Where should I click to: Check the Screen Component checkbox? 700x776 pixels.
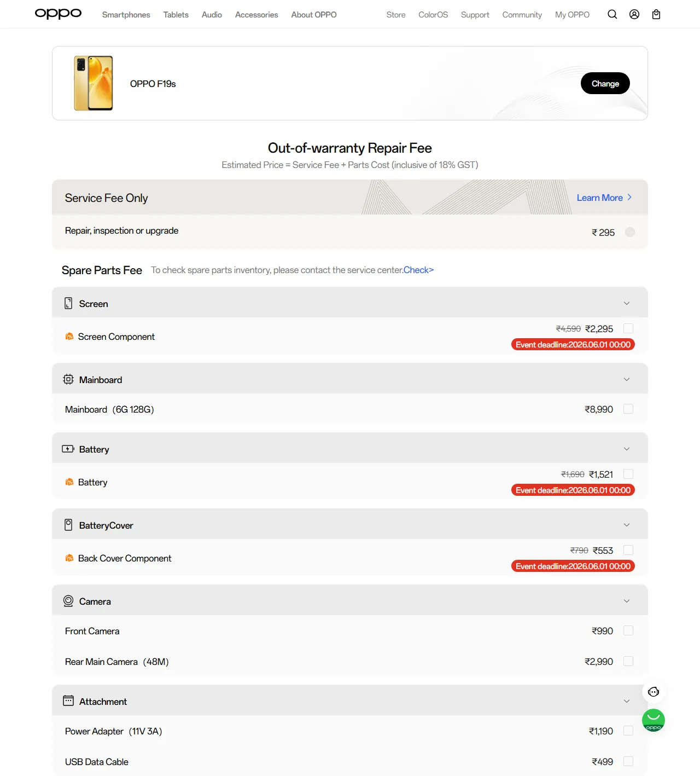[x=628, y=328]
